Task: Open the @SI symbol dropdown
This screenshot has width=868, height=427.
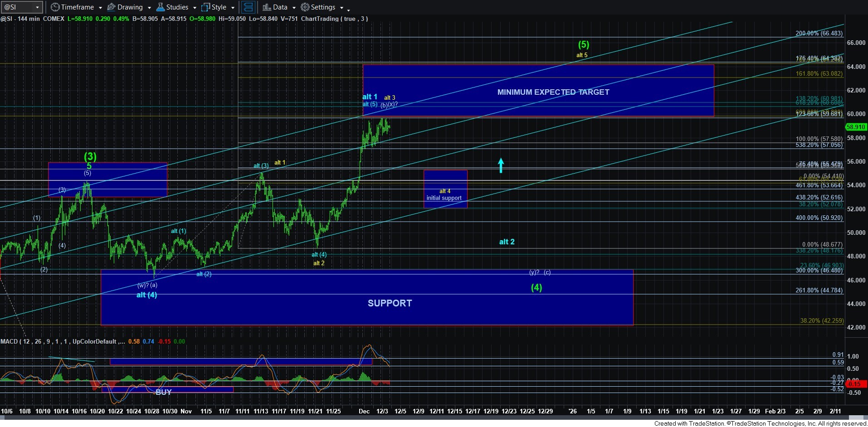Action: coord(37,7)
